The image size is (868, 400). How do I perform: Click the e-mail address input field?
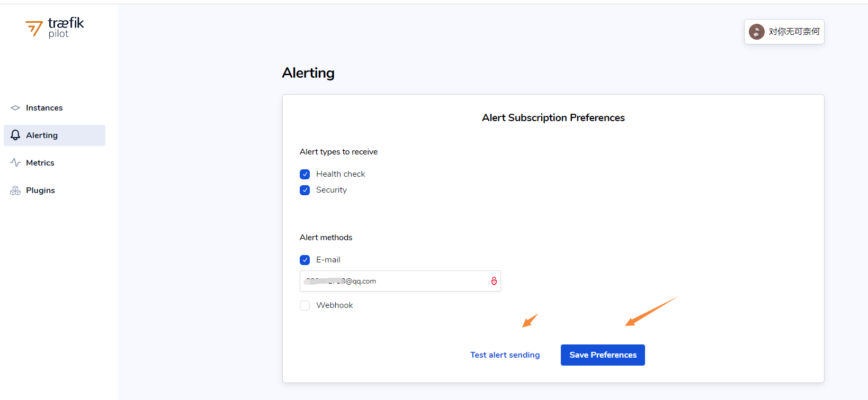tap(400, 281)
